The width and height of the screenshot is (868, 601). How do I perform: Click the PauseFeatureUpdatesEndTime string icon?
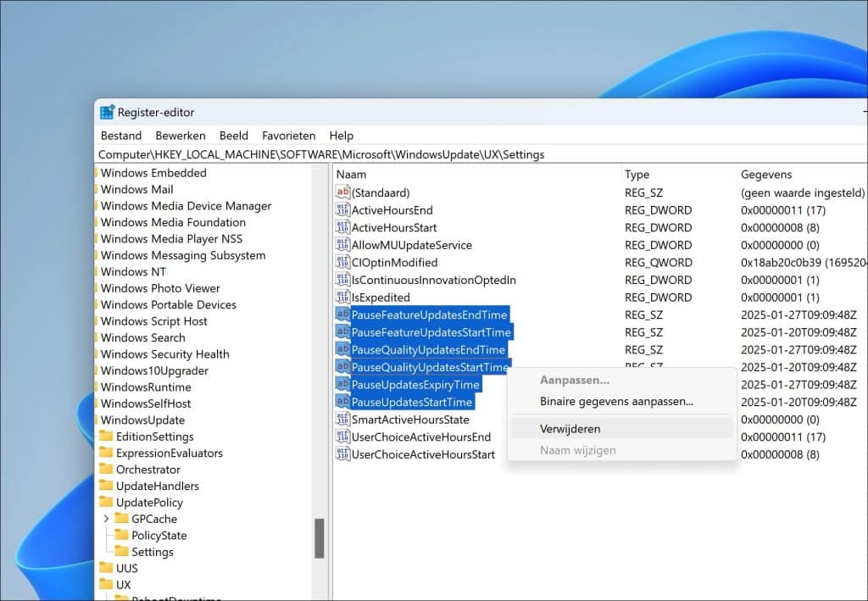[342, 314]
